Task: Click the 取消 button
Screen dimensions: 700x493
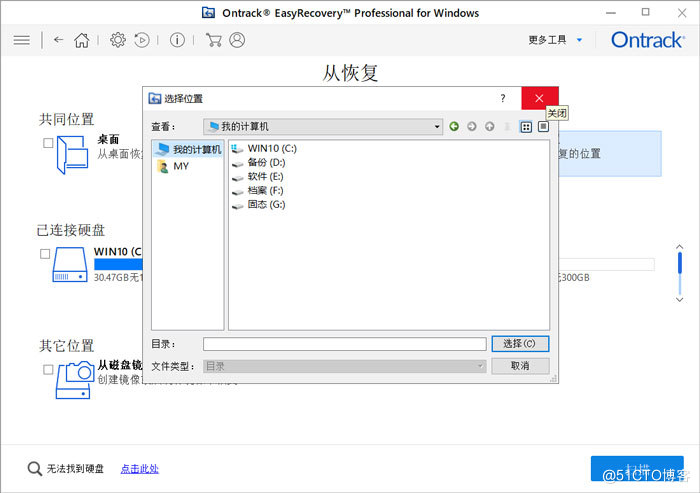Action: 520,366
